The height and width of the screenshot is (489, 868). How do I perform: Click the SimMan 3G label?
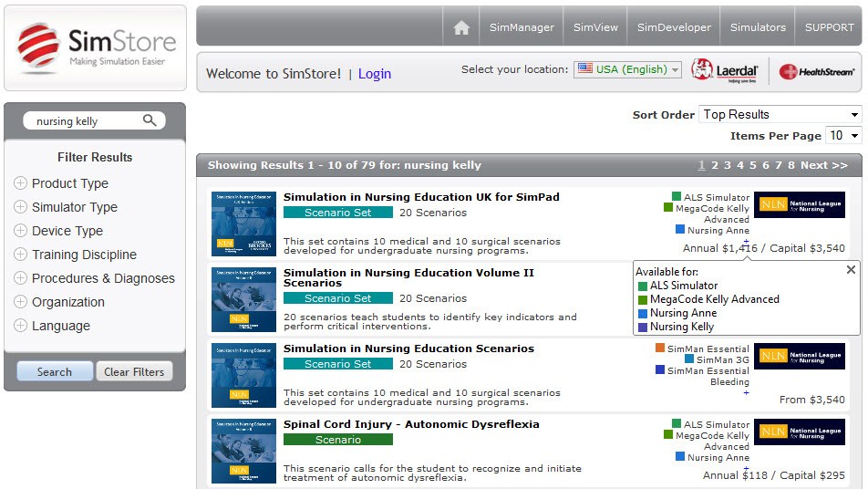tap(722, 360)
